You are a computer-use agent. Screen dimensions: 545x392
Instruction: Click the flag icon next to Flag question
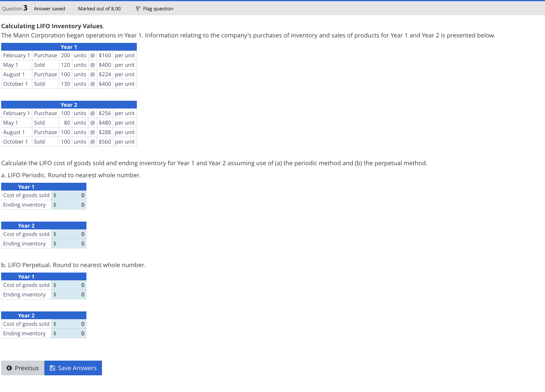point(138,8)
